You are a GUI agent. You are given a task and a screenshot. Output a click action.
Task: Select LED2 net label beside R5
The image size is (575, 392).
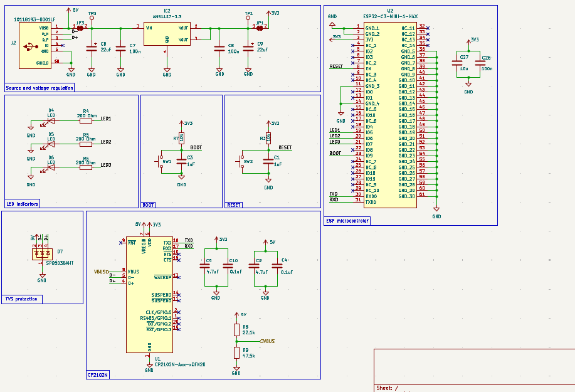tap(106, 142)
